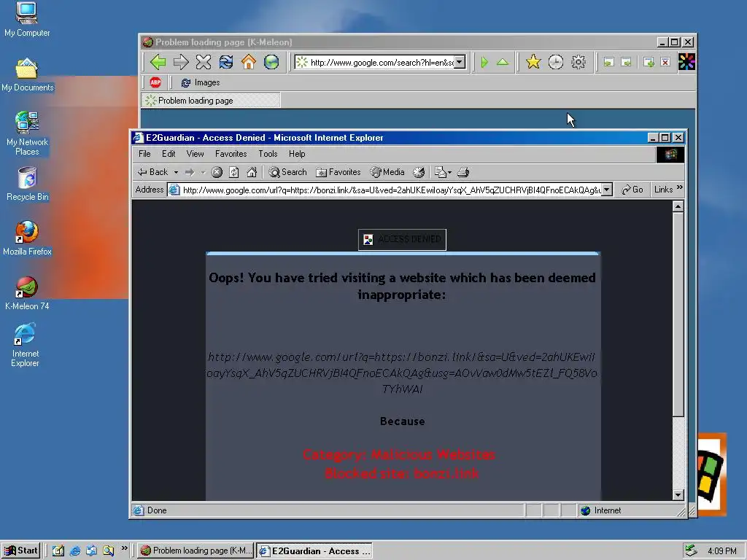The width and height of the screenshot is (747, 560).
Task: Open the Tools menu in Internet Explorer
Action: click(x=268, y=154)
